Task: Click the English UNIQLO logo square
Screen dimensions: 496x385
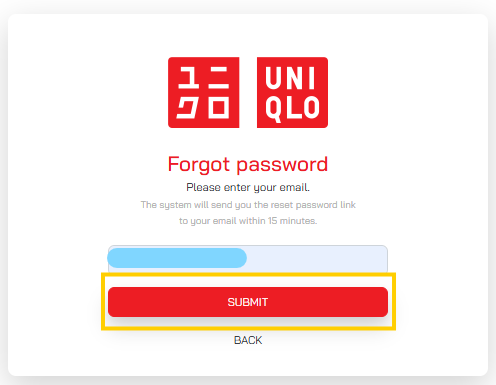Action: (292, 92)
